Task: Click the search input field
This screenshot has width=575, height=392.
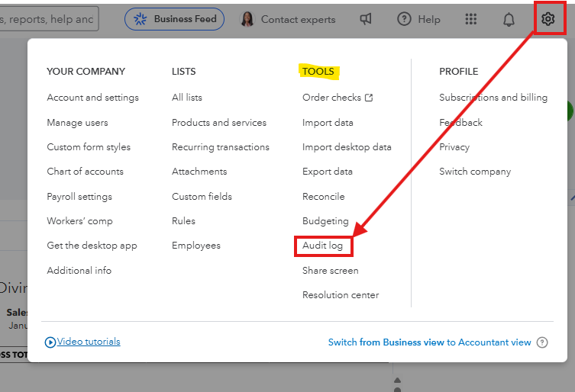Action: (49, 18)
